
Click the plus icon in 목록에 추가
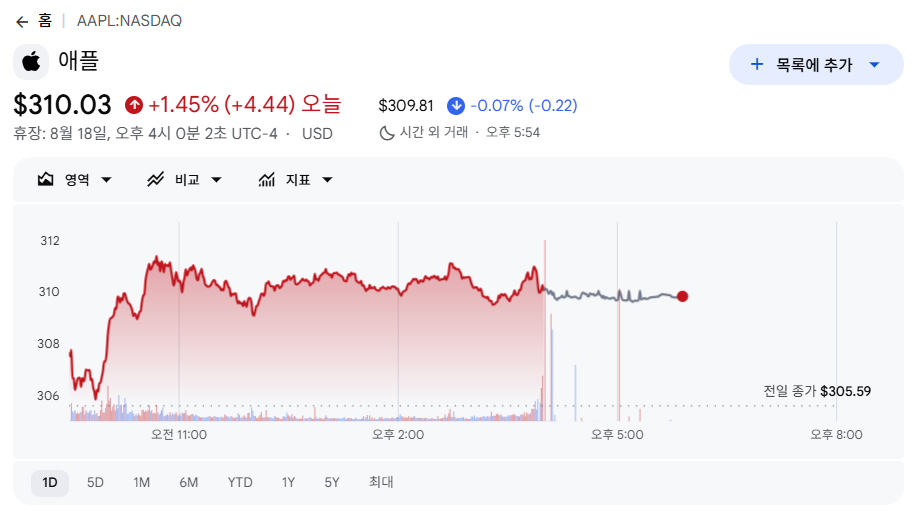(756, 64)
